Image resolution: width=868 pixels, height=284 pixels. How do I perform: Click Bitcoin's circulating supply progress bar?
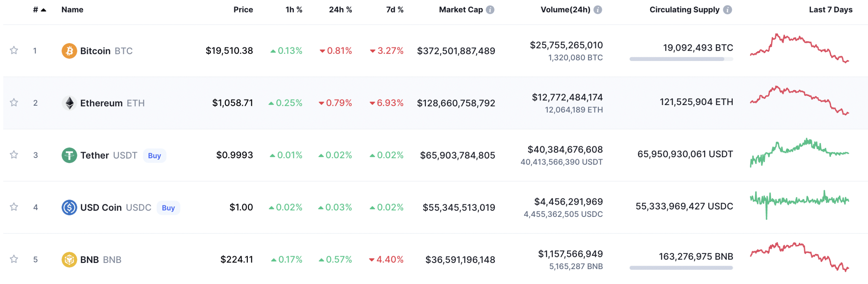click(681, 59)
